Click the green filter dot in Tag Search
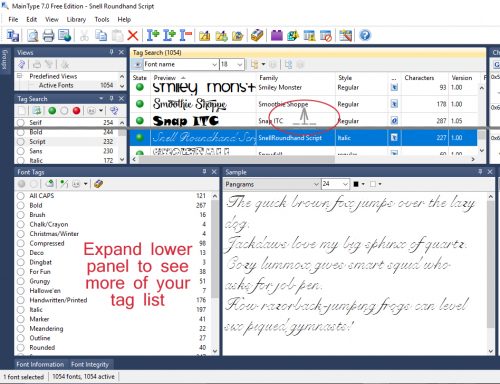 point(52,111)
